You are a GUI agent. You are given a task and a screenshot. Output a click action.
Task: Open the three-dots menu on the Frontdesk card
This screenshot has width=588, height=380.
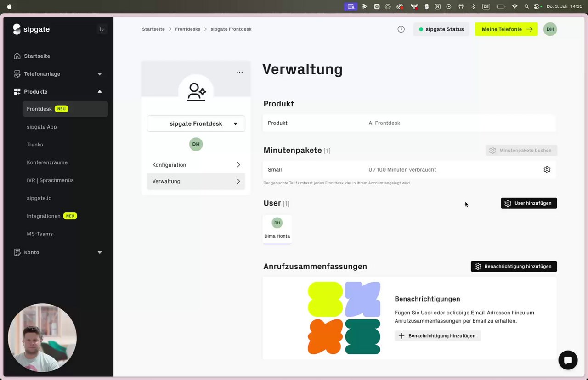point(239,72)
